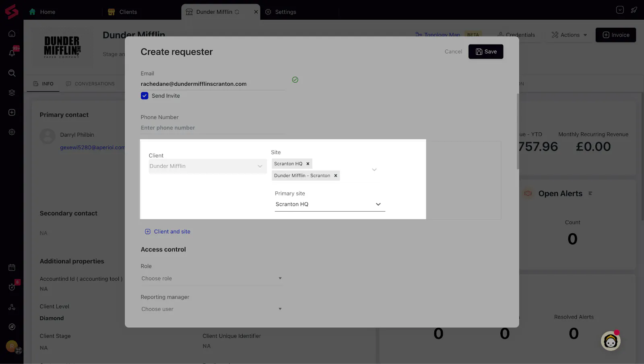644x364 pixels.
Task: Click the dialog's vertical scrollbar
Action: click(518, 131)
